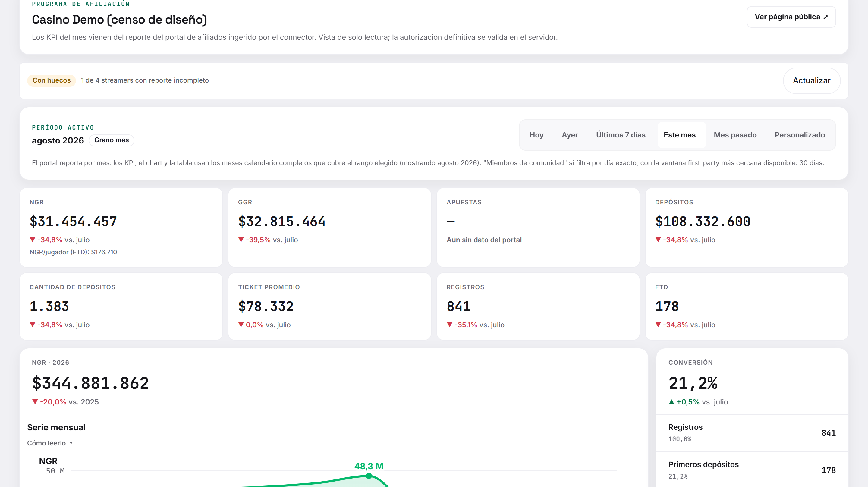This screenshot has height=487, width=868.
Task: Click the down arrow in Ticket promedio card
Action: [241, 325]
